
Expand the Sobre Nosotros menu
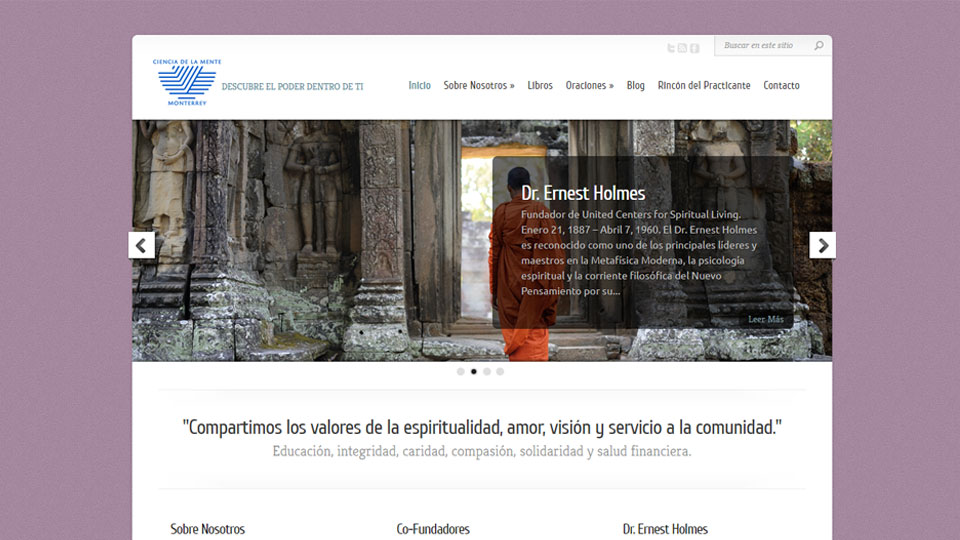(478, 86)
